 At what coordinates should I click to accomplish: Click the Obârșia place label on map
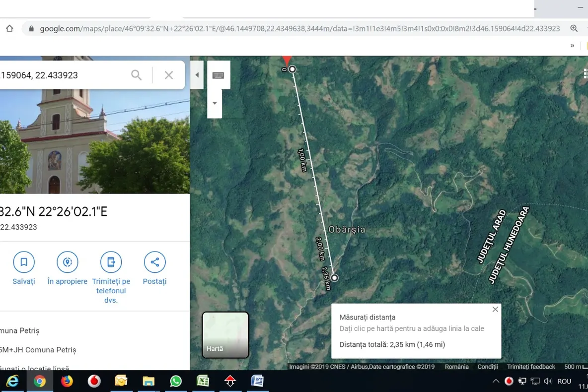(x=347, y=229)
